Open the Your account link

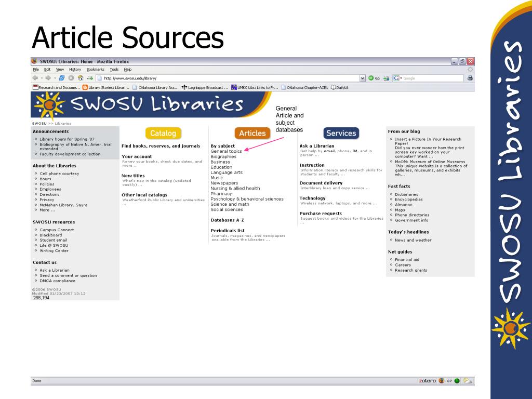point(137,156)
